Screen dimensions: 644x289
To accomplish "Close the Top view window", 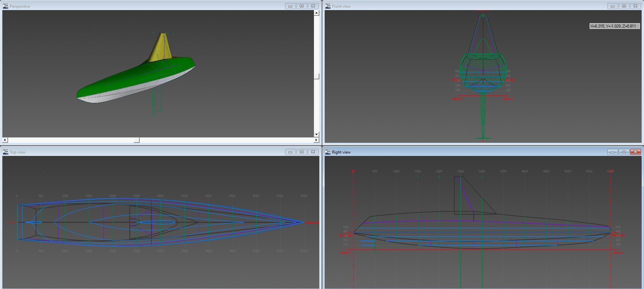I will pos(313,152).
